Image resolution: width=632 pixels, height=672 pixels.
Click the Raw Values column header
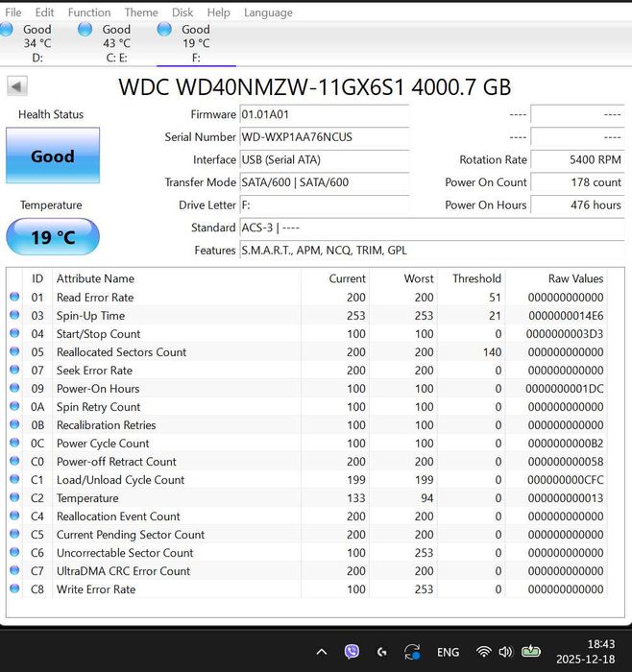coord(575,278)
